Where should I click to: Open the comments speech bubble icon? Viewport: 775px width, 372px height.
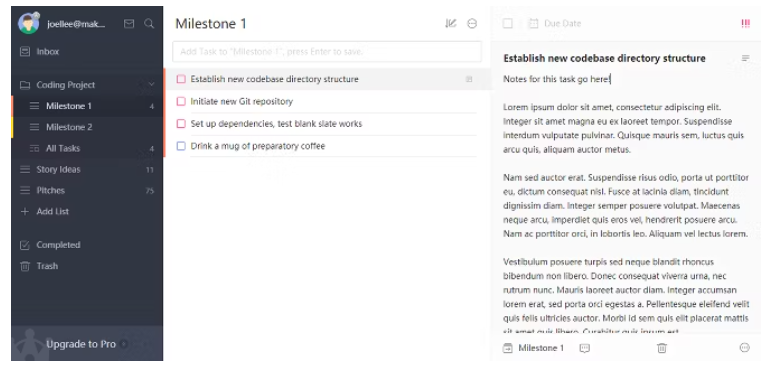[x=585, y=348]
